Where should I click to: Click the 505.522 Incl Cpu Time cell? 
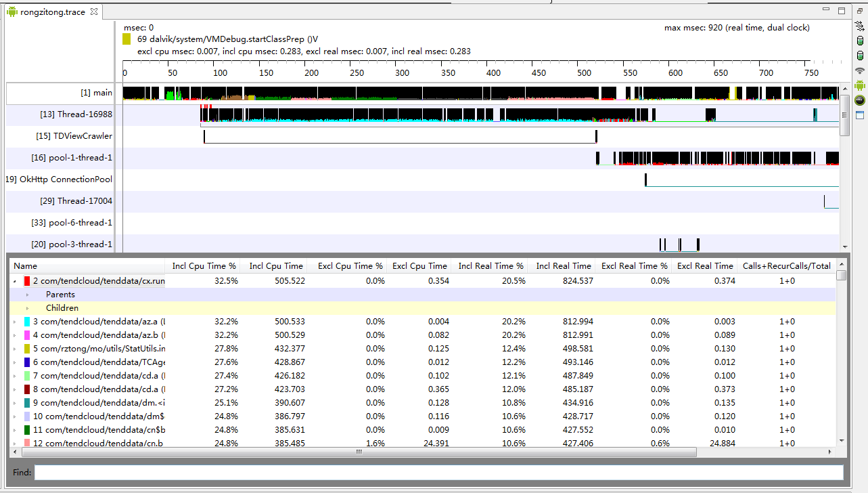(x=288, y=281)
